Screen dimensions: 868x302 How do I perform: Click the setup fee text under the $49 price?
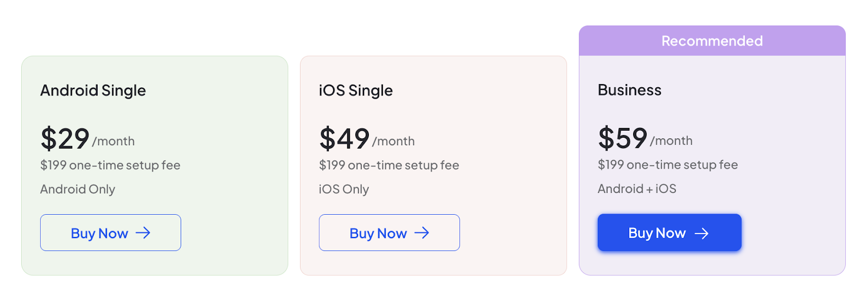(x=389, y=165)
